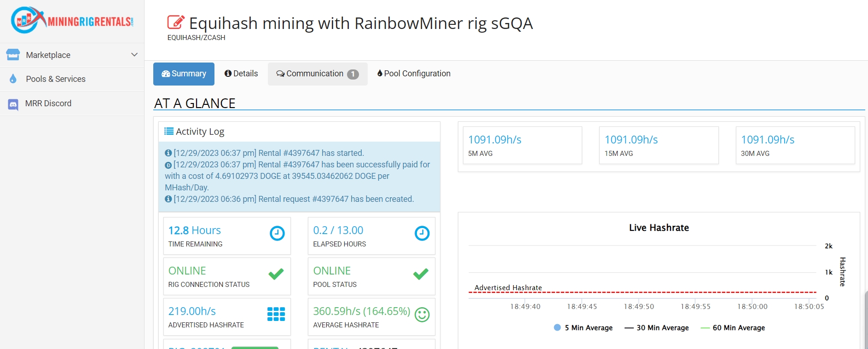Click the Pool Status checkmark icon
The image size is (868, 349).
tap(421, 274)
